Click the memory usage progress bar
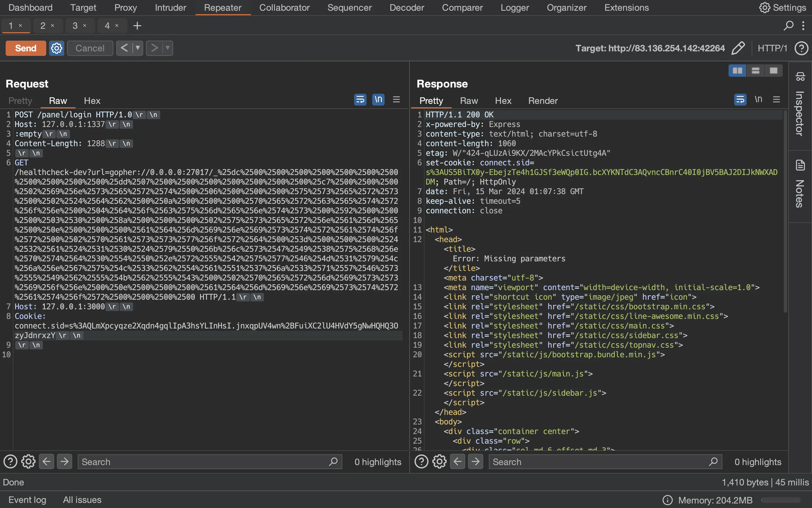 click(x=781, y=500)
